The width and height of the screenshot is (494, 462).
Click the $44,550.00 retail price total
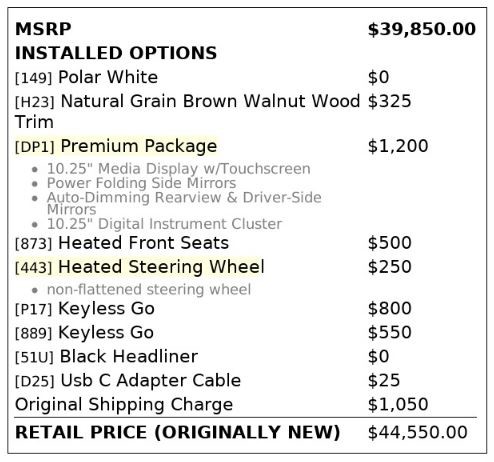[418, 432]
